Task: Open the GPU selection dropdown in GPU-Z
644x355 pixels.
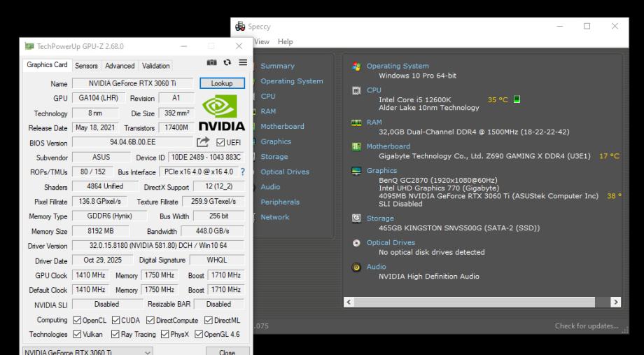Action: pos(88,352)
